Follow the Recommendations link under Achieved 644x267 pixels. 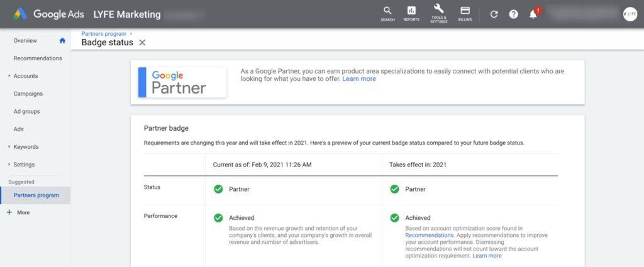coord(429,236)
